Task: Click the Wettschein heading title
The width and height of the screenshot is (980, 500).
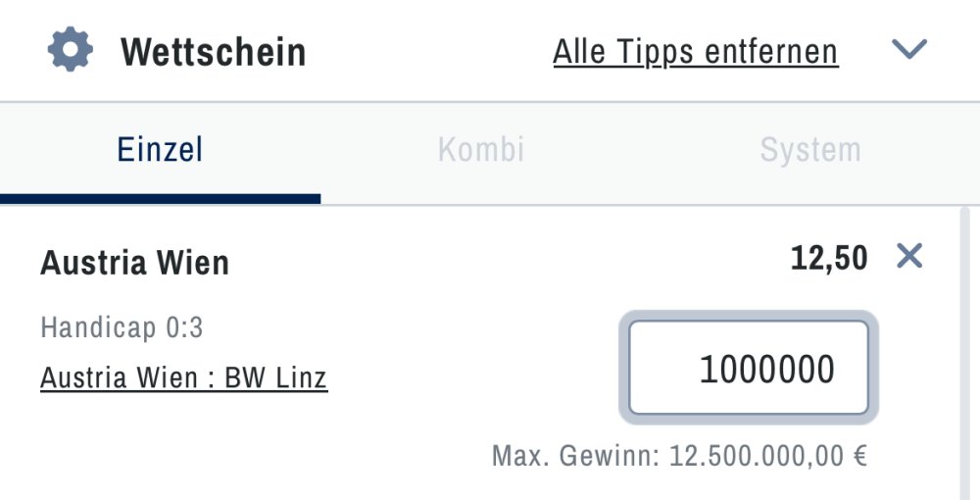Action: click(x=213, y=51)
